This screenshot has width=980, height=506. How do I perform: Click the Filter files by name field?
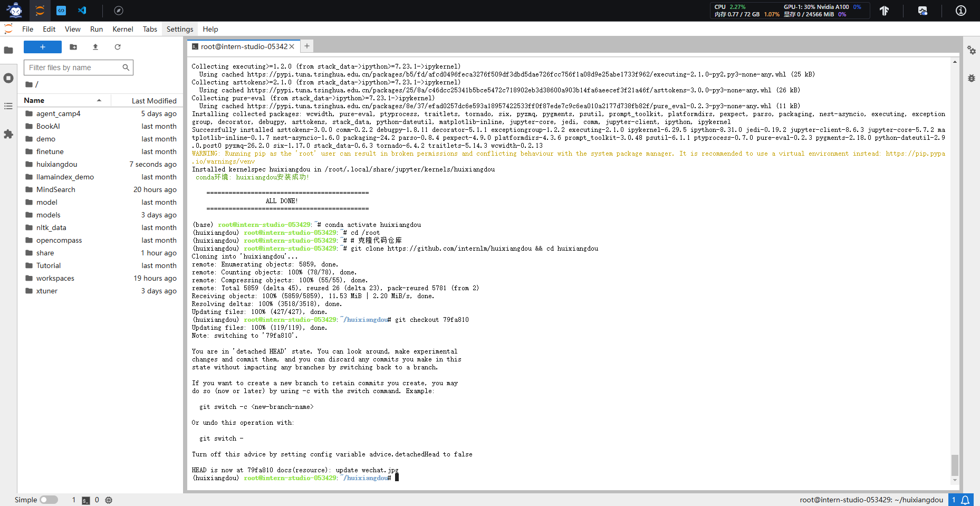[79, 68]
